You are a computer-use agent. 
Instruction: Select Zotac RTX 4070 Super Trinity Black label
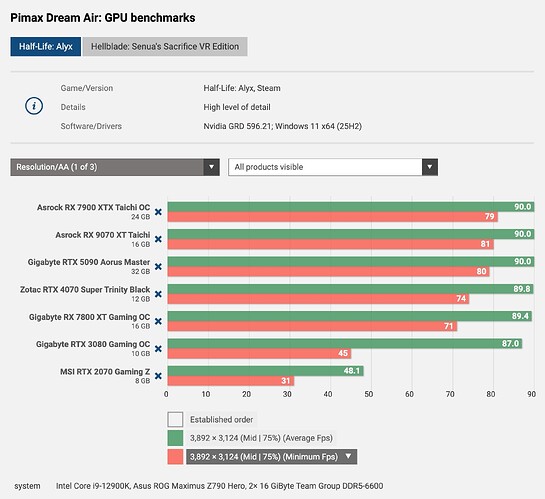click(x=85, y=289)
